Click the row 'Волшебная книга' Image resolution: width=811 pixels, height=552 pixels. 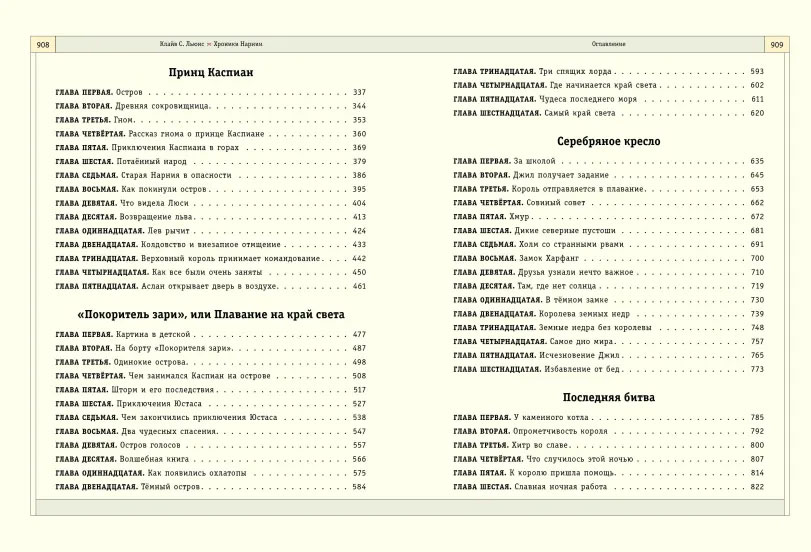211,459
